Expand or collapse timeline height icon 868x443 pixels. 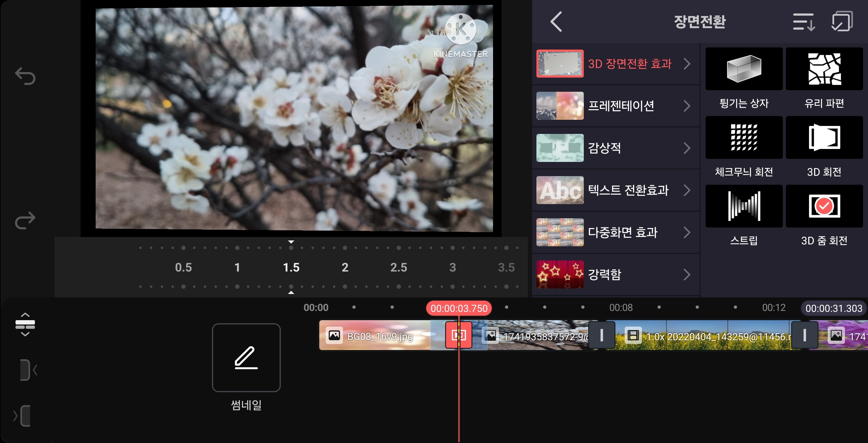(x=25, y=324)
